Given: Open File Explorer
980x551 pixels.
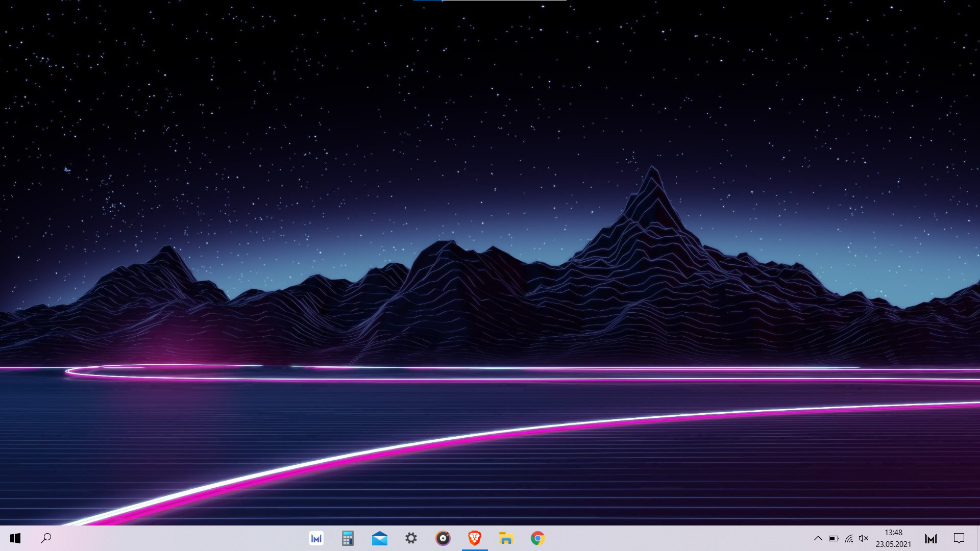Looking at the screenshot, I should click(506, 538).
